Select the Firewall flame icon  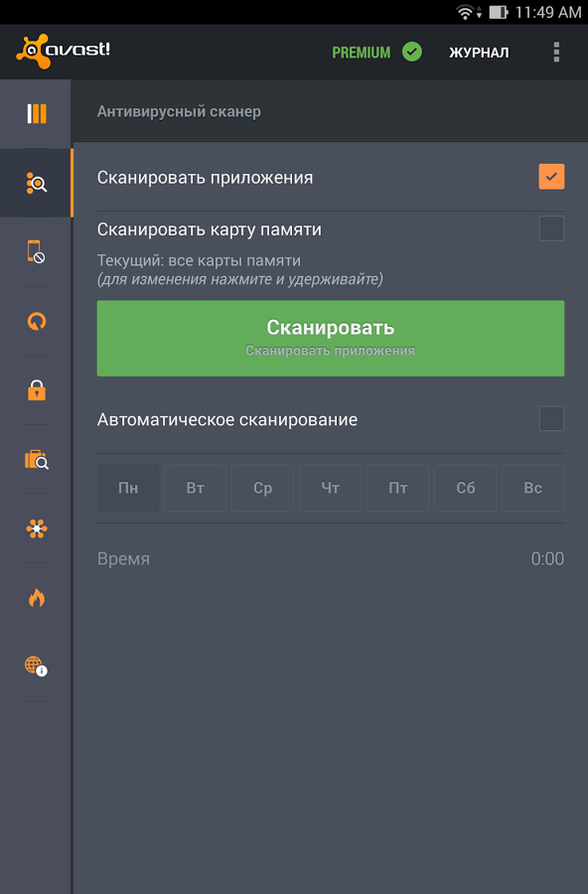click(x=36, y=597)
